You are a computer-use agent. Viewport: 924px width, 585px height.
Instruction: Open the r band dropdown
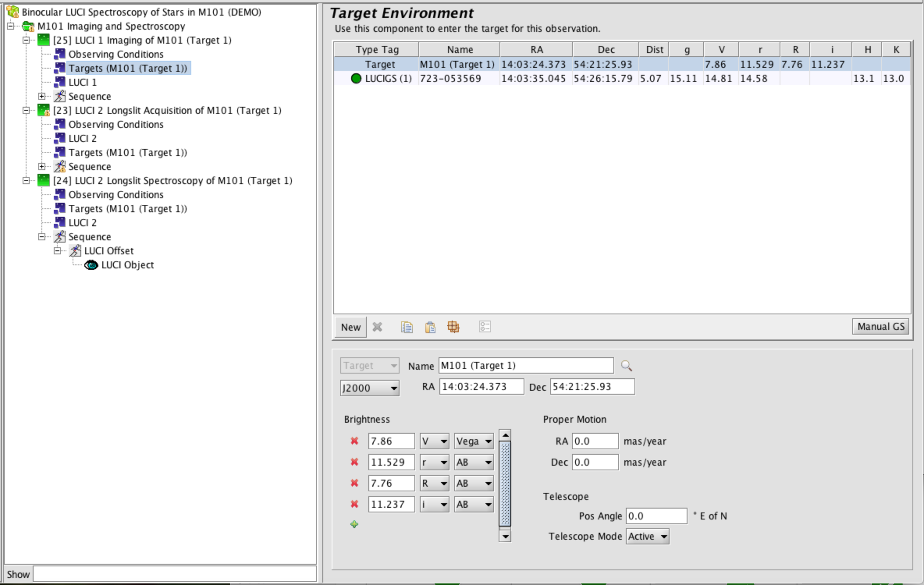coord(434,462)
